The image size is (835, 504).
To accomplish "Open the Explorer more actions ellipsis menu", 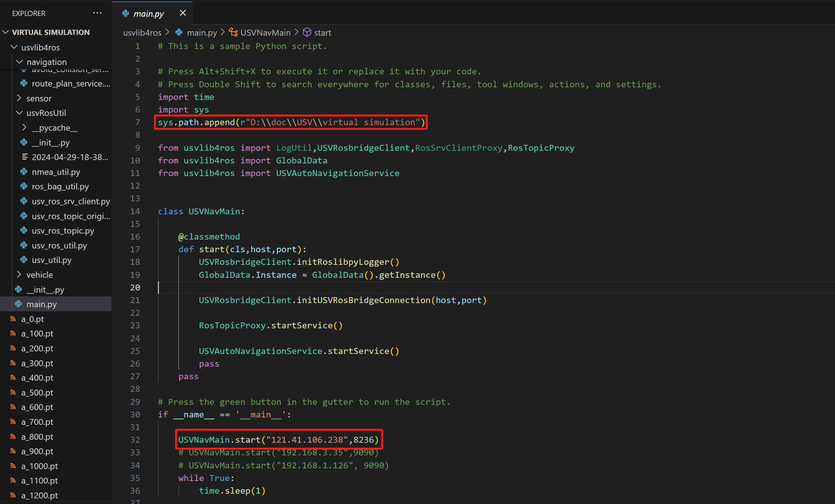I will 97,13.
